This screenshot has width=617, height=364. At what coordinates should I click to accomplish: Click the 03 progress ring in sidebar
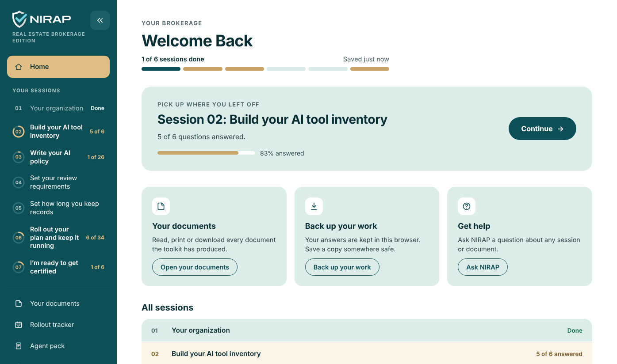click(x=19, y=157)
